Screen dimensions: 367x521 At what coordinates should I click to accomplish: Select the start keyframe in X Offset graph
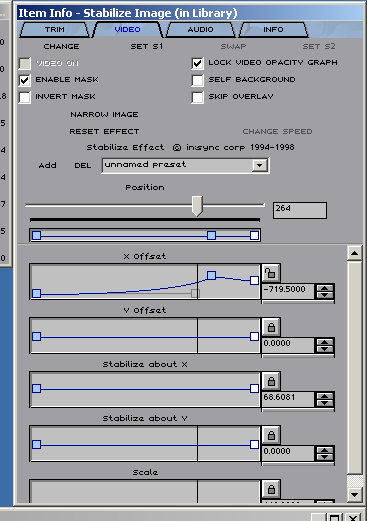click(x=37, y=293)
